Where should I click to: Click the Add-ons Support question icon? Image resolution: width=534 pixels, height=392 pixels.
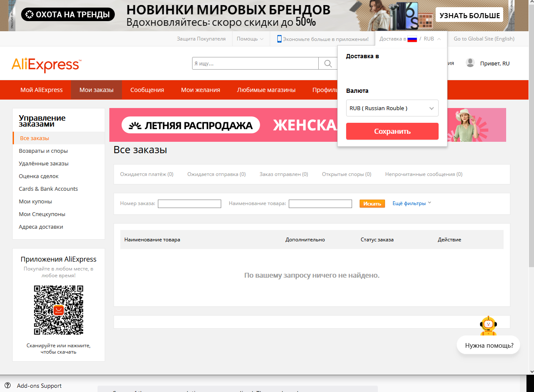(x=8, y=386)
